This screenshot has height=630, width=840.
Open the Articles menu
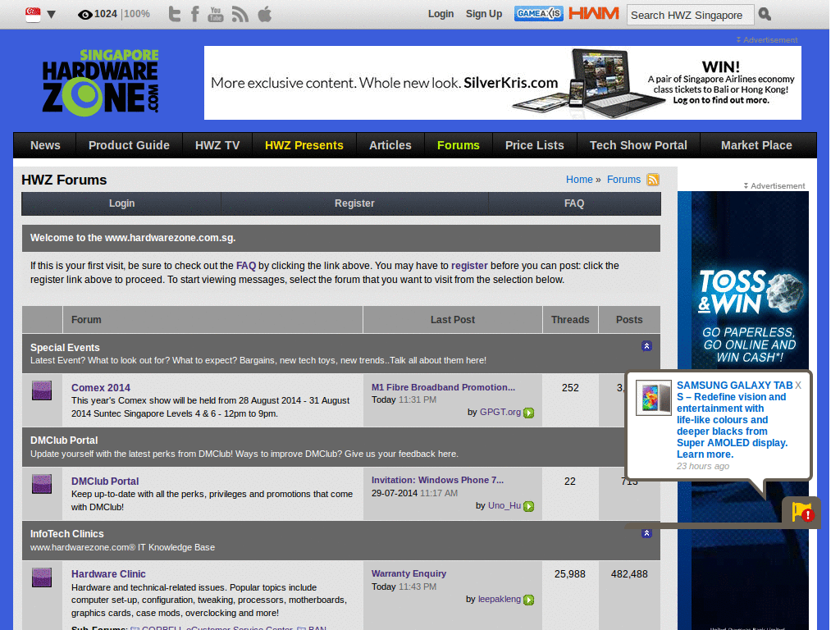[x=390, y=145]
